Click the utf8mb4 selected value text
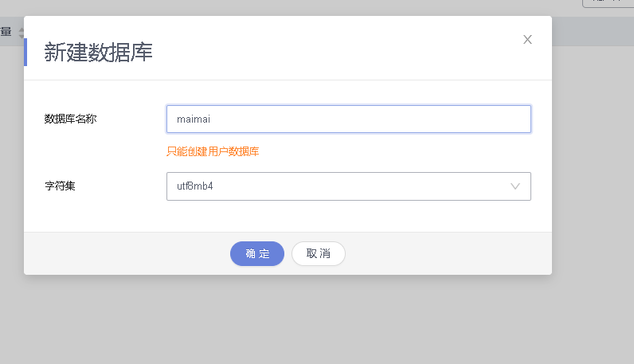This screenshot has height=364, width=634. (195, 186)
